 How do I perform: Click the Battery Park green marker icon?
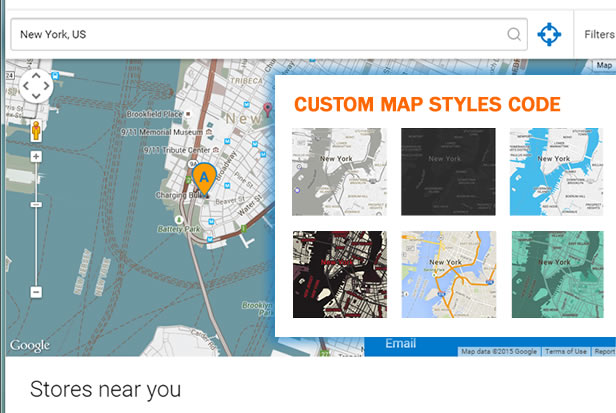[179, 220]
